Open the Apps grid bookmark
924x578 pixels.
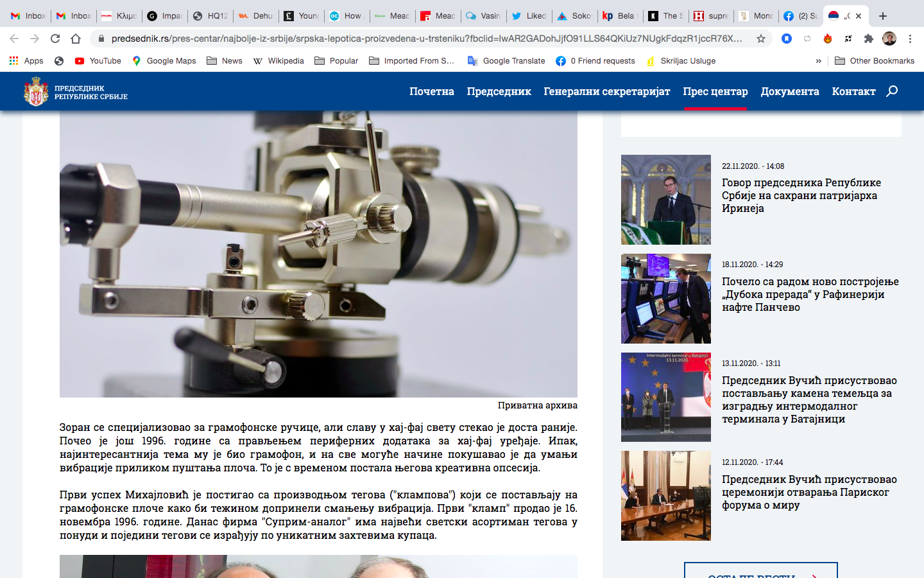[26, 61]
